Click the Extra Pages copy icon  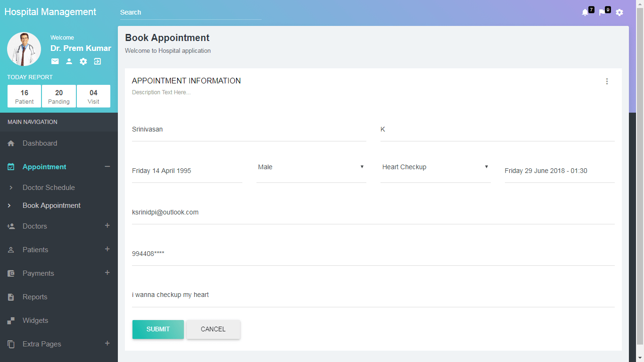[x=11, y=344]
